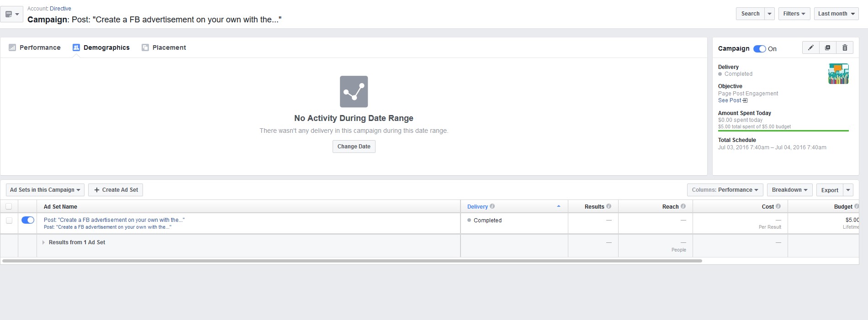
Task: Open the See Post link
Action: click(732, 100)
